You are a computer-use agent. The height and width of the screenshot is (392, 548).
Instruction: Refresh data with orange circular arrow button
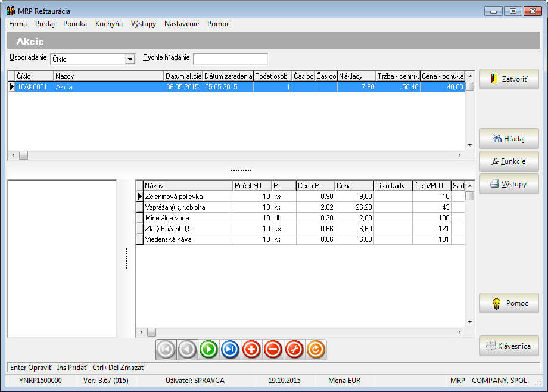pyautogui.click(x=316, y=350)
